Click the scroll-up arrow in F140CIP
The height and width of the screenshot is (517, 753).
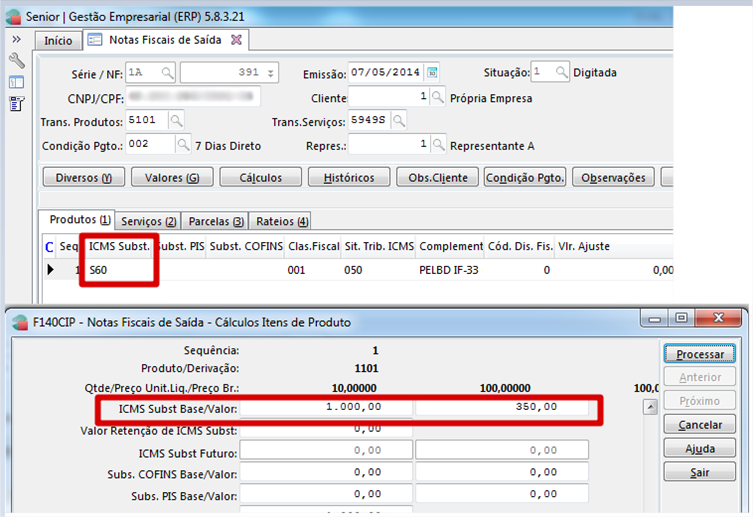[650, 407]
